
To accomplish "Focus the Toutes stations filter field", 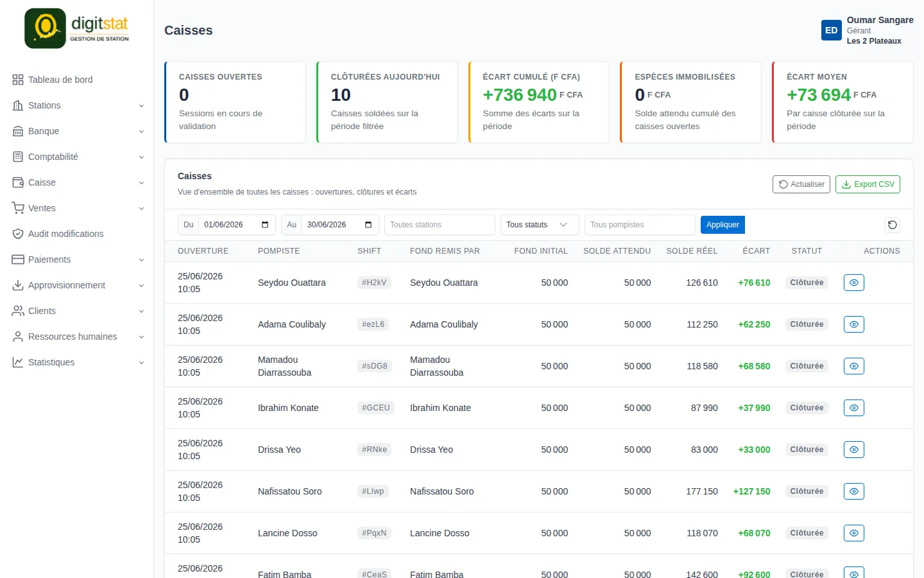I will pyautogui.click(x=440, y=225).
